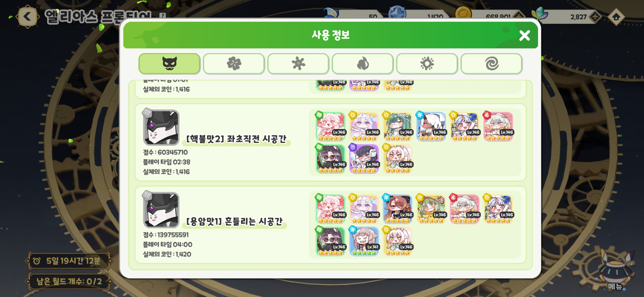The image size is (644, 297).
Task: Switch to the sun light element tab
Action: click(427, 64)
